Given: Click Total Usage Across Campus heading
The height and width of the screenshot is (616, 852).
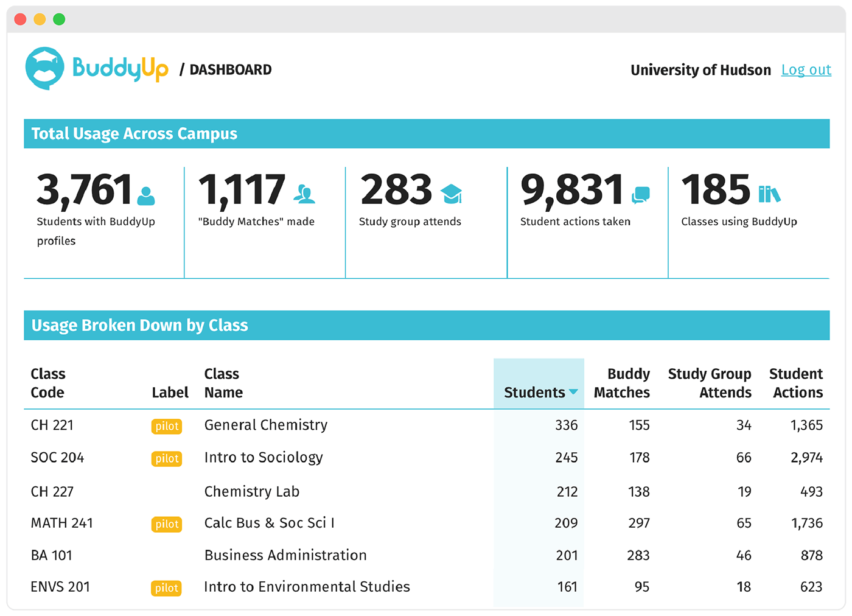Looking at the screenshot, I should pos(134,134).
